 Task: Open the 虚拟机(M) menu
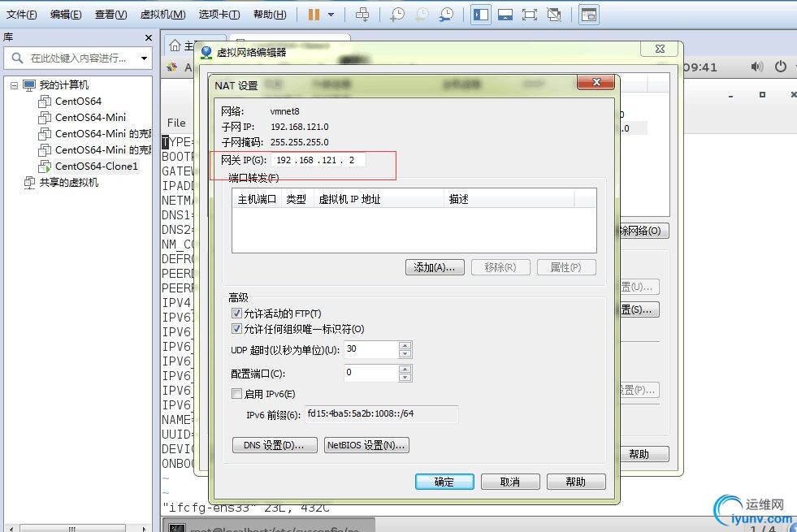pyautogui.click(x=163, y=15)
